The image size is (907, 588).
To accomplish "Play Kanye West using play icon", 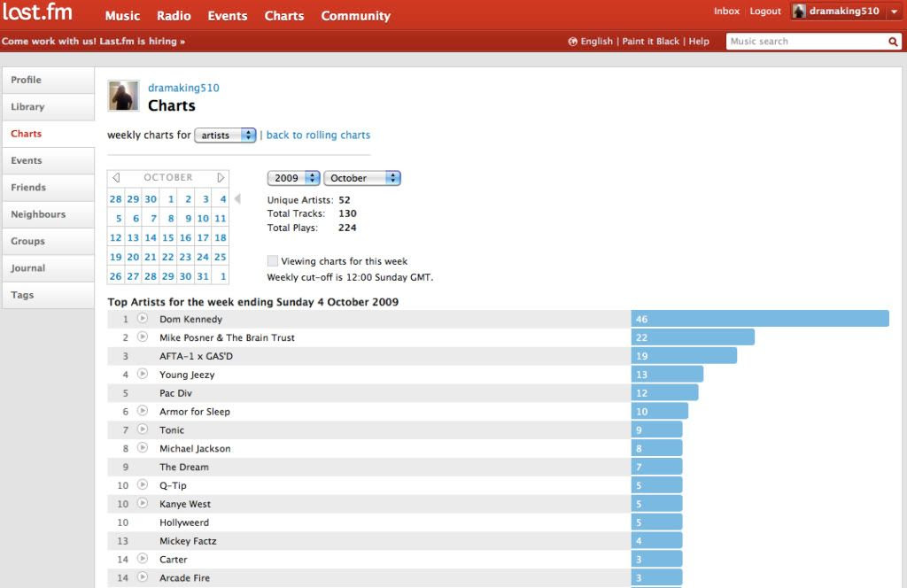I will coord(143,503).
